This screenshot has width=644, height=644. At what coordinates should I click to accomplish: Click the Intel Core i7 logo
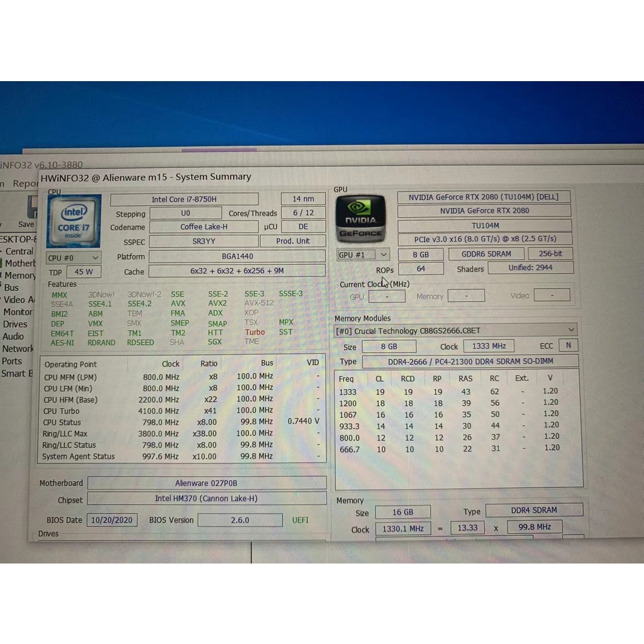(74, 220)
